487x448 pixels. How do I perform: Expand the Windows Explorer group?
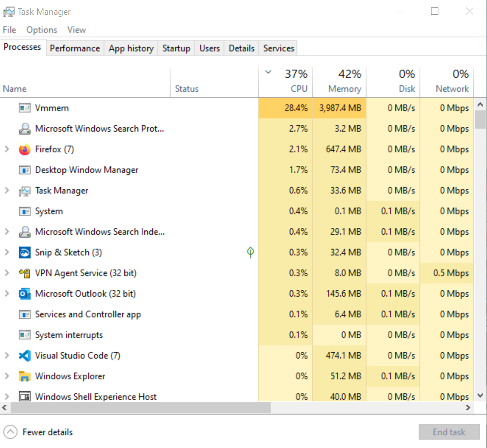click(6, 376)
